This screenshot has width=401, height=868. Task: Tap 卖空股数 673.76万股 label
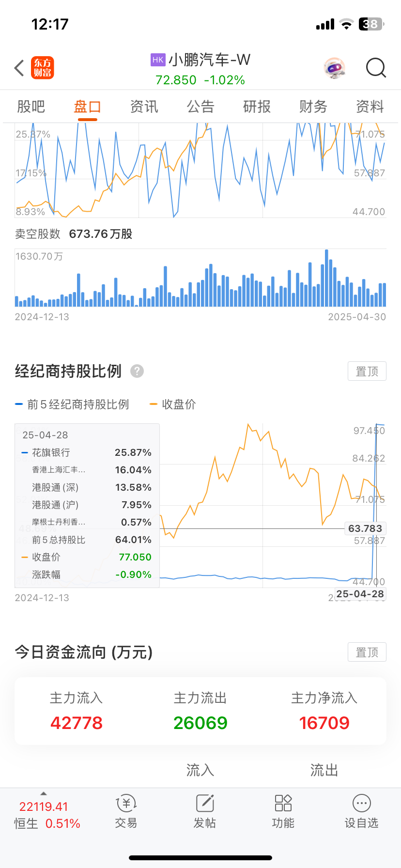pos(74,234)
